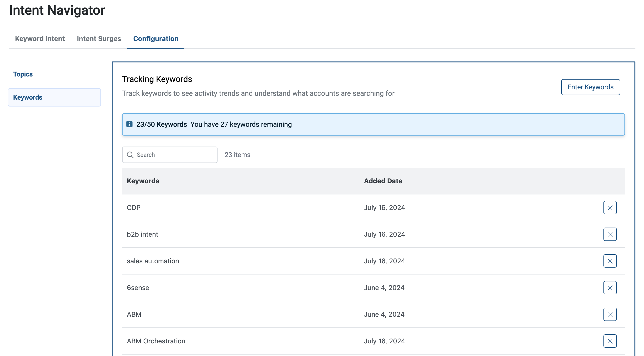This screenshot has height=356, width=644.
Task: Focus the keyword Search field
Action: (170, 155)
